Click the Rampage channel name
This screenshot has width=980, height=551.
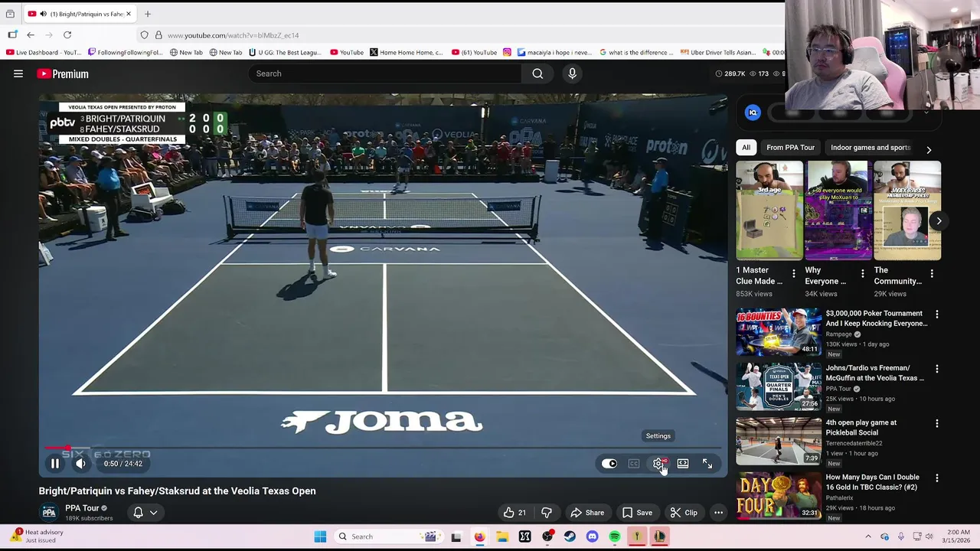(838, 334)
